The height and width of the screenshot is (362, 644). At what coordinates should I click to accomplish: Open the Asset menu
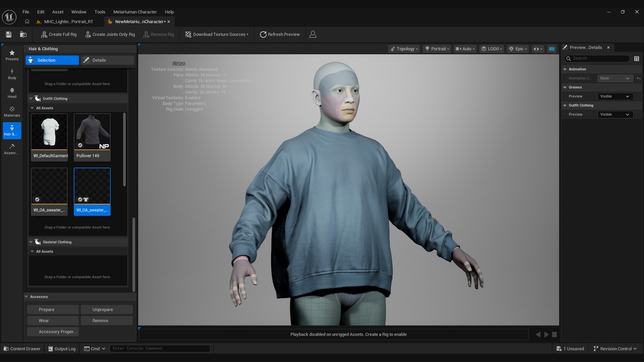point(58,12)
